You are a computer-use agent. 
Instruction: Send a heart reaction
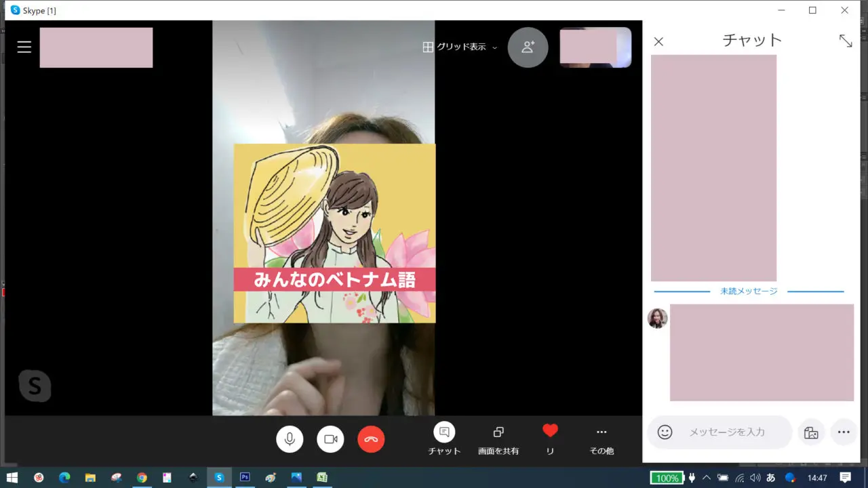click(550, 431)
